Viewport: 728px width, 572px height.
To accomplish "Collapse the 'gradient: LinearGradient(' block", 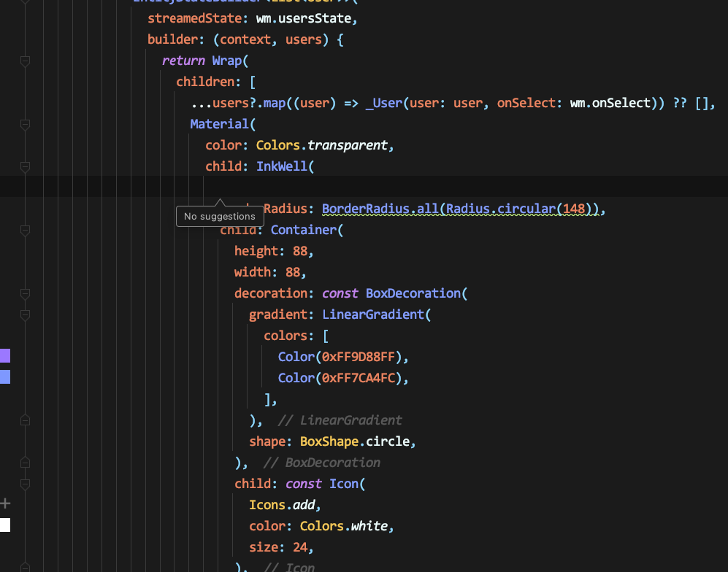I will click(x=25, y=315).
